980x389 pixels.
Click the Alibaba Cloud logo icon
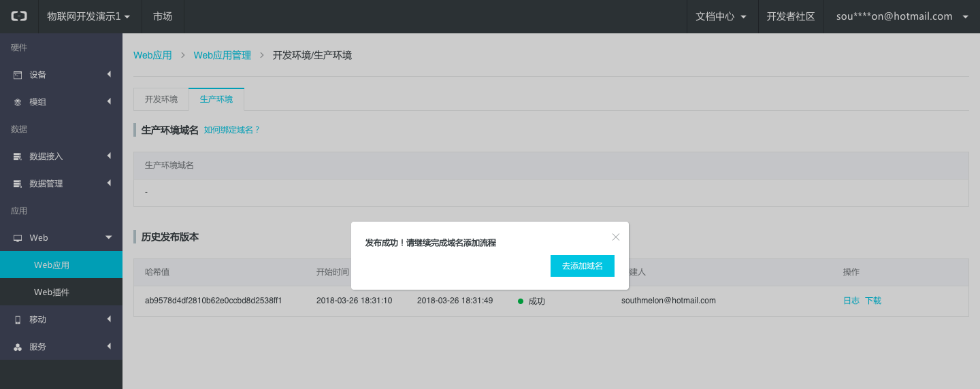(x=19, y=16)
